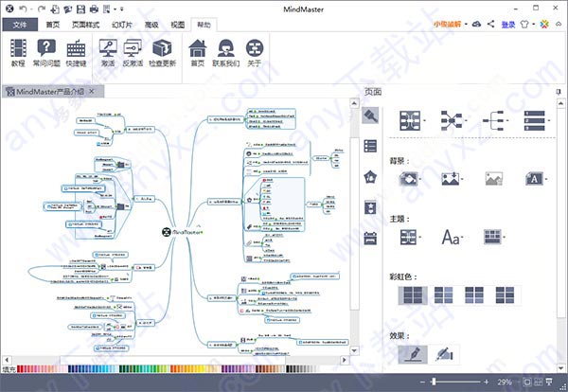
Task: Click the canvas horizontal scrollbar right arrow
Action: (345, 360)
